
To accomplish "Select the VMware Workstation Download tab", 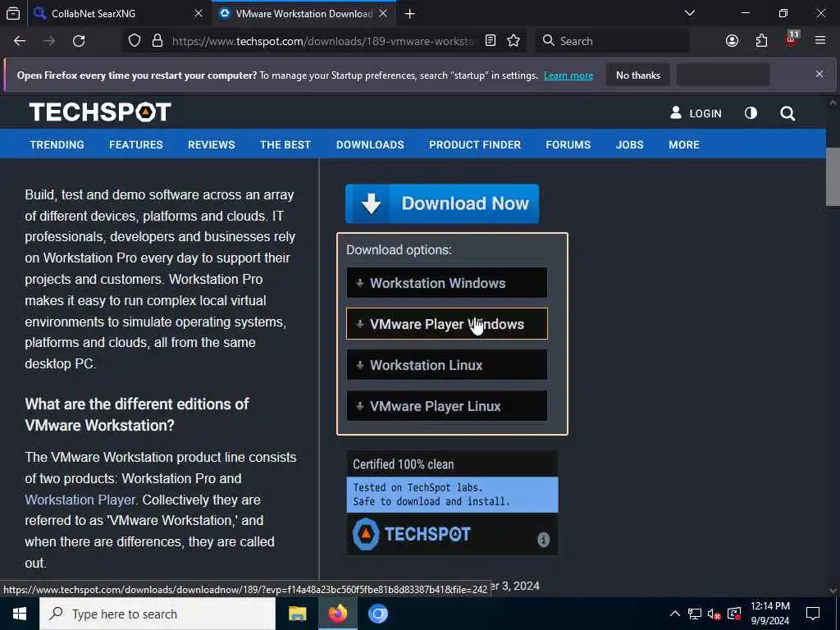I will click(304, 13).
